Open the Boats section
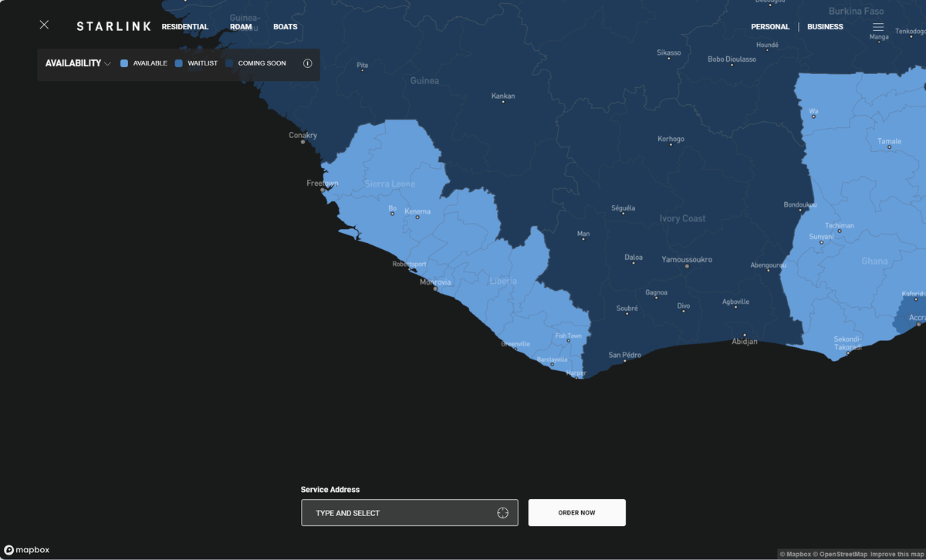The width and height of the screenshot is (926, 560). [x=286, y=27]
